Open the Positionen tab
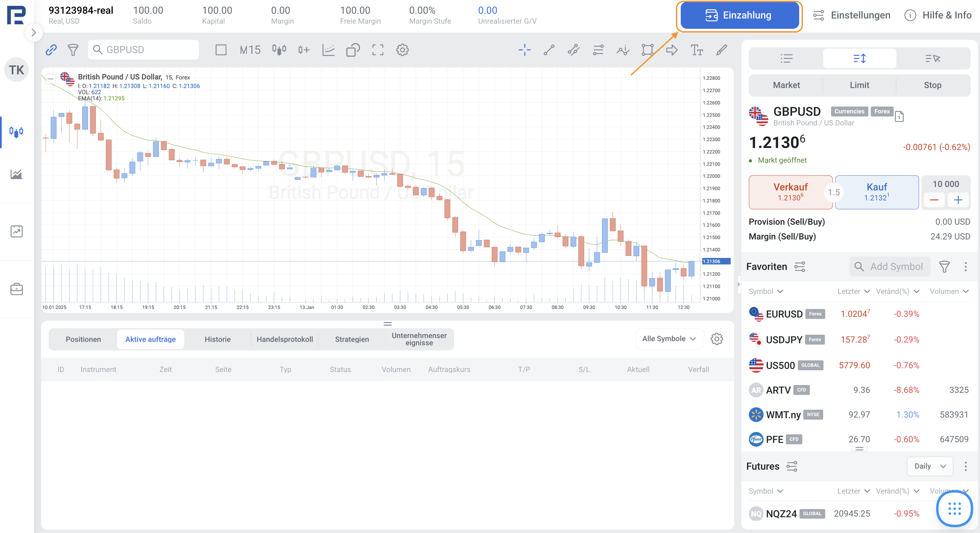This screenshot has height=533, width=980. [x=83, y=339]
